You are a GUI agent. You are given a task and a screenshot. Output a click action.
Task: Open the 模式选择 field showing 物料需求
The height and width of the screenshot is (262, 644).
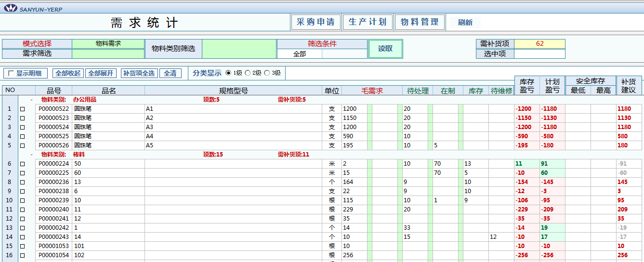click(x=108, y=44)
